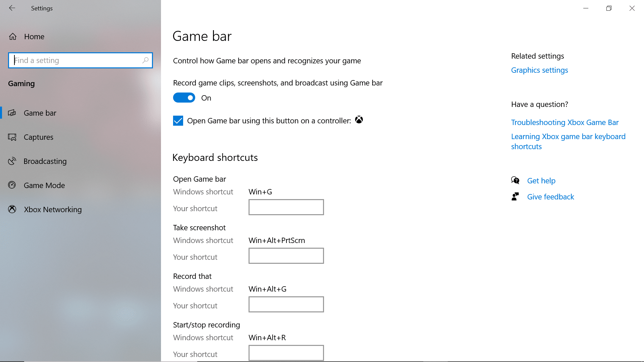This screenshot has height=362, width=644.
Task: Click Troubleshooting Xbox Game Bar link
Action: point(565,122)
